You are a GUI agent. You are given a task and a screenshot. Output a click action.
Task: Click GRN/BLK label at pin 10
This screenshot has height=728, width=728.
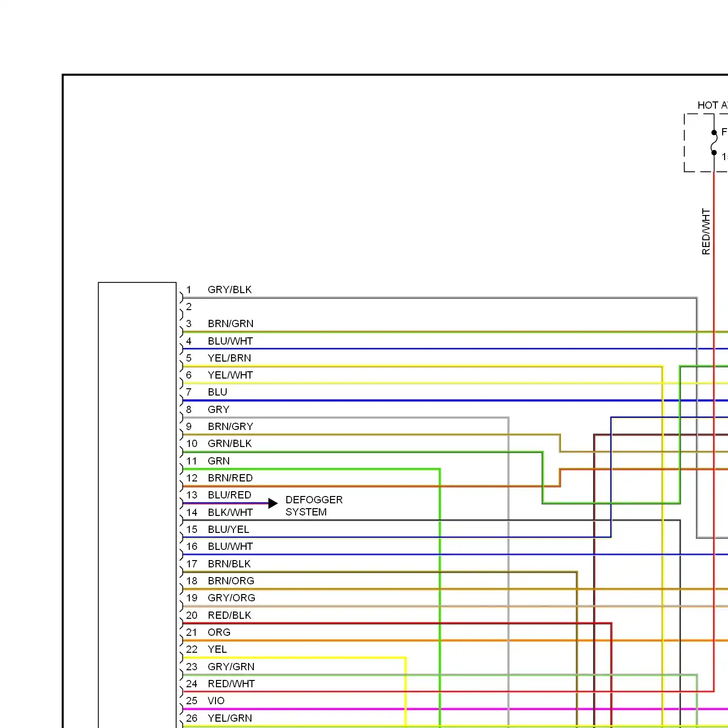[230, 444]
